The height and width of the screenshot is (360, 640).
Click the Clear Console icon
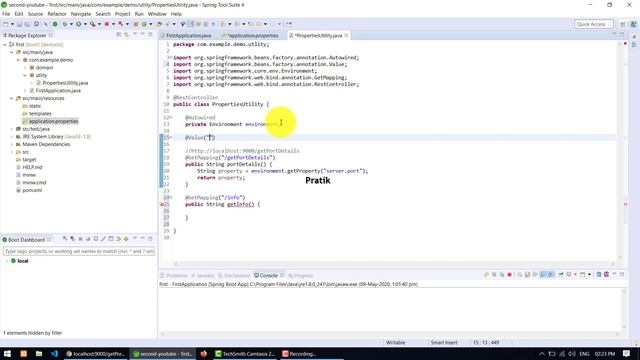pos(519,275)
